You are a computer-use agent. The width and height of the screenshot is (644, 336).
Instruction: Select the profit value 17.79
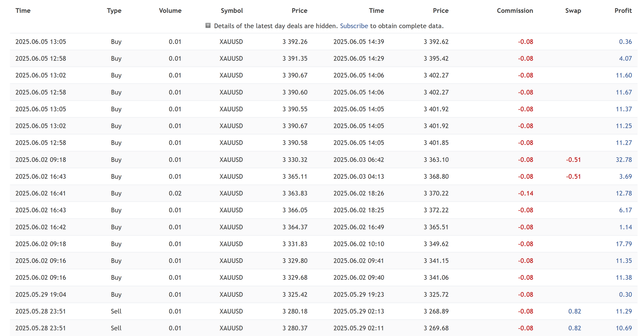(x=623, y=244)
